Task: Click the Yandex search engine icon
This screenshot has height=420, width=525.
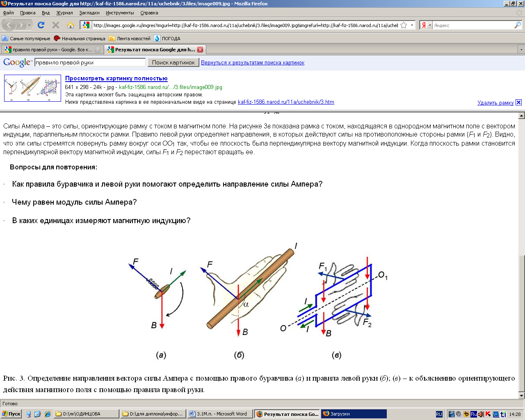Action: [x=424, y=25]
